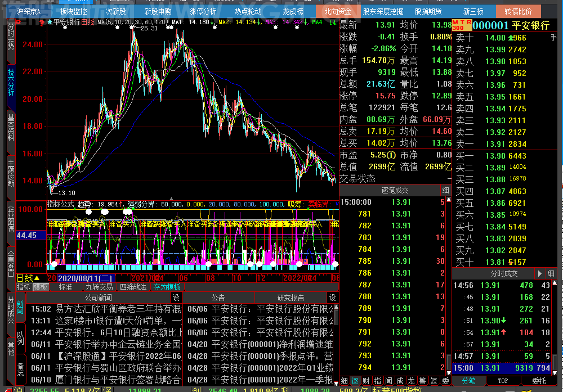Click the arrow button next to 分时成交
This screenshot has width=563, height=392.
[539, 274]
